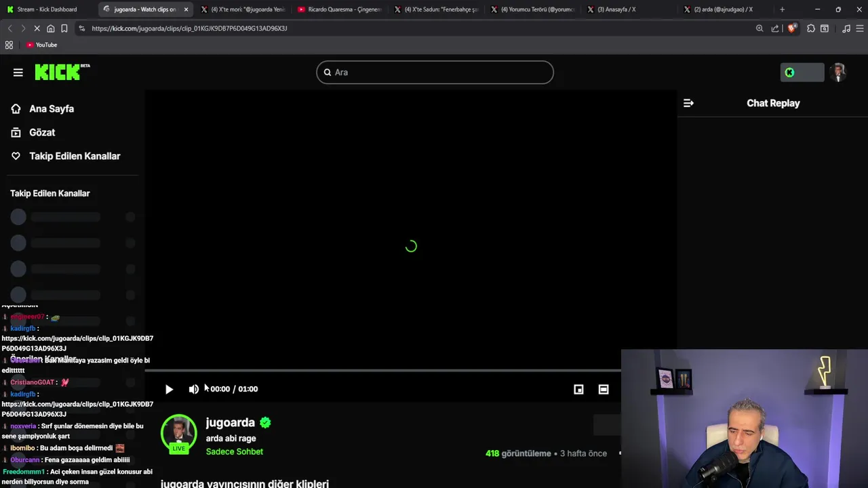Open the page zoom control
Image resolution: width=868 pixels, height=488 pixels.
759,28
